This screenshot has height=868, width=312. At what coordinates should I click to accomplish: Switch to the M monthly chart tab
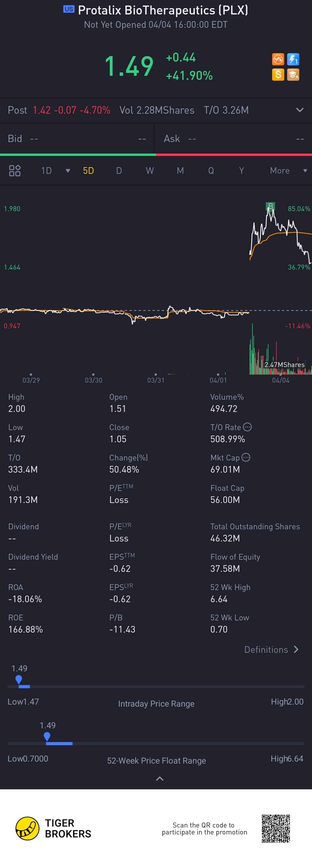pyautogui.click(x=180, y=170)
